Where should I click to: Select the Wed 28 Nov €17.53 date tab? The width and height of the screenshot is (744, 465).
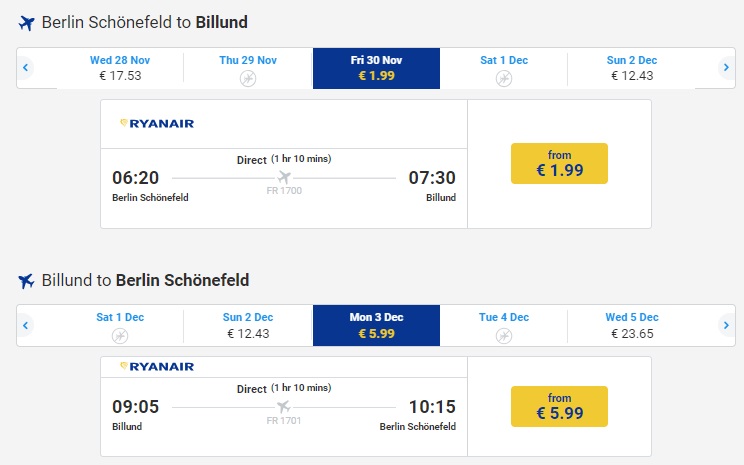[120, 68]
